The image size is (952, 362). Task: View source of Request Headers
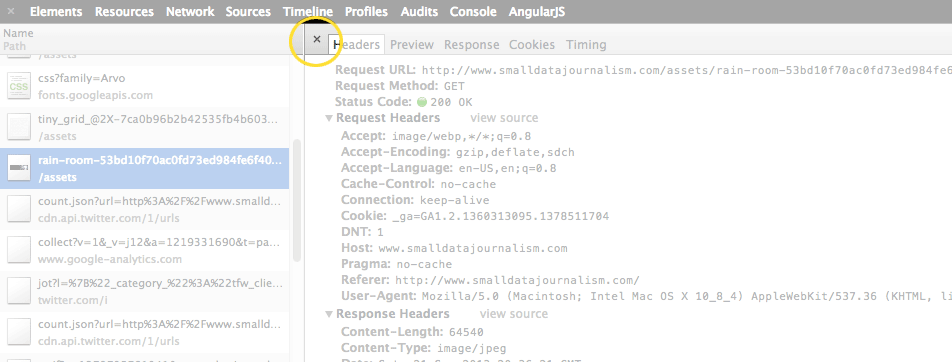point(504,118)
